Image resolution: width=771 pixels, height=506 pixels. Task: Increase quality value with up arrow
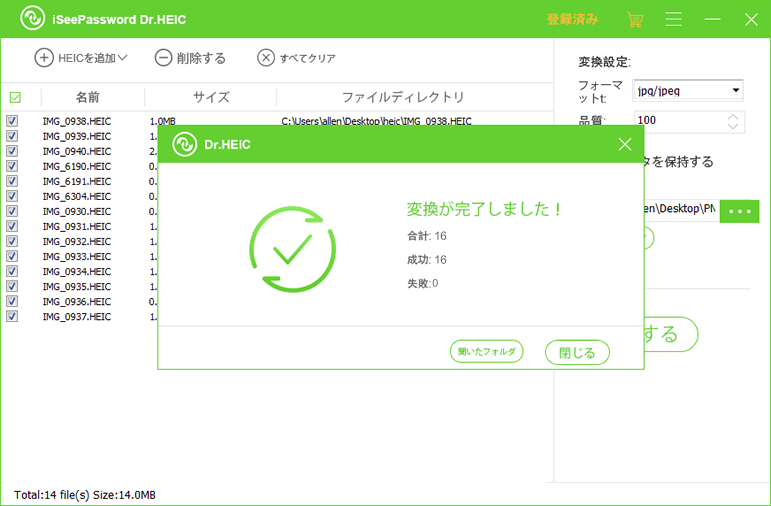pos(733,117)
